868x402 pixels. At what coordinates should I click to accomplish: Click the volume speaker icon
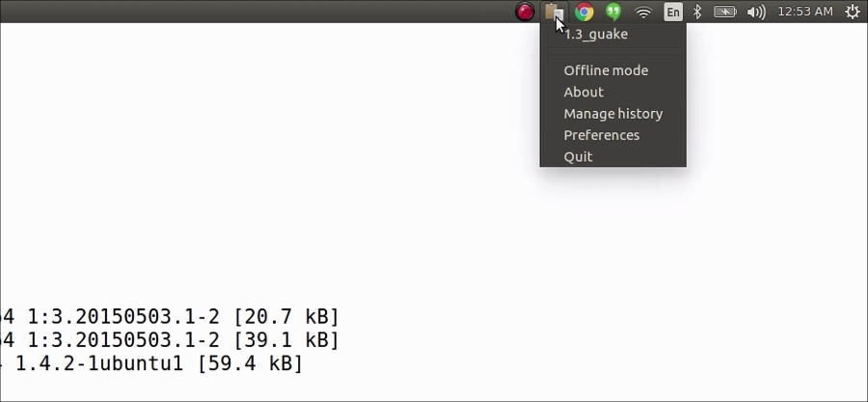(x=756, y=12)
